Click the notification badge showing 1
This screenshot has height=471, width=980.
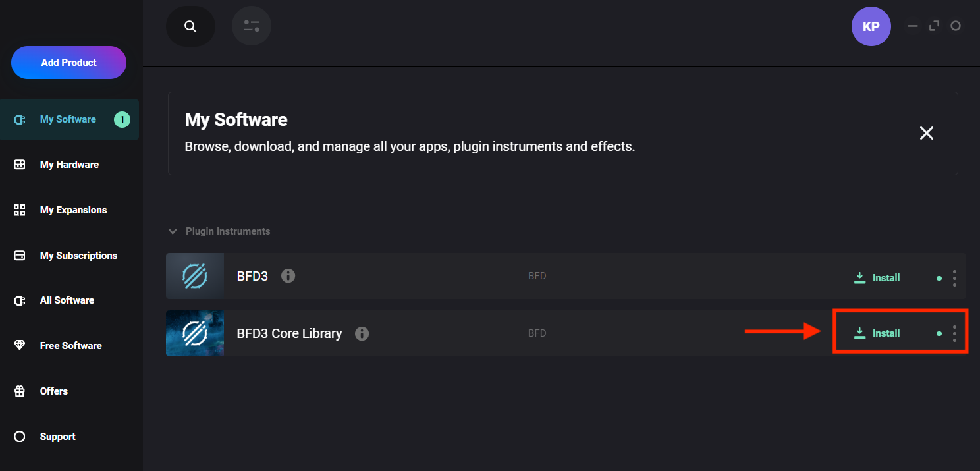[122, 119]
